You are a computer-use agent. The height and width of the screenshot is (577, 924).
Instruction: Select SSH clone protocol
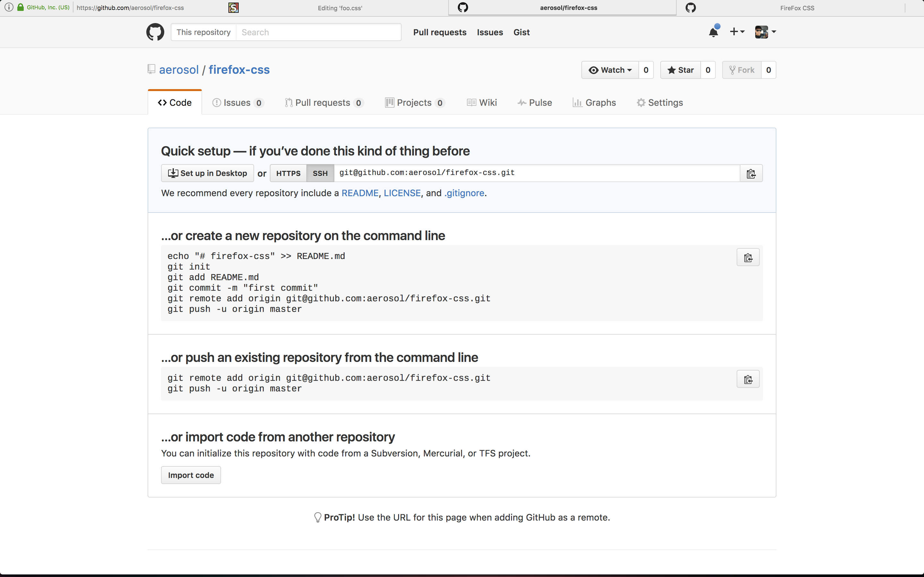(320, 174)
